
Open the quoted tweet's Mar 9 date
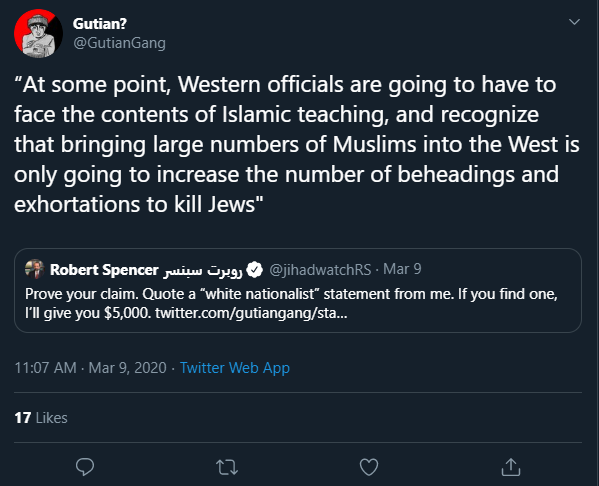pos(402,269)
